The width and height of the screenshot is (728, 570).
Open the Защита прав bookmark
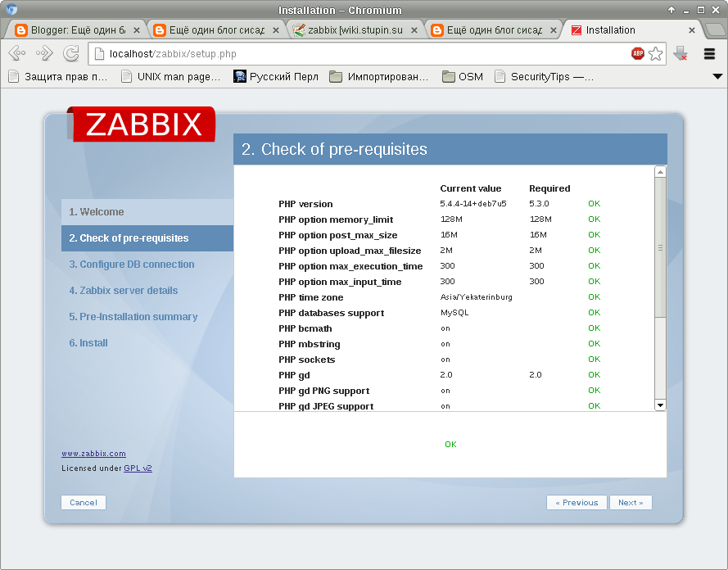58,77
